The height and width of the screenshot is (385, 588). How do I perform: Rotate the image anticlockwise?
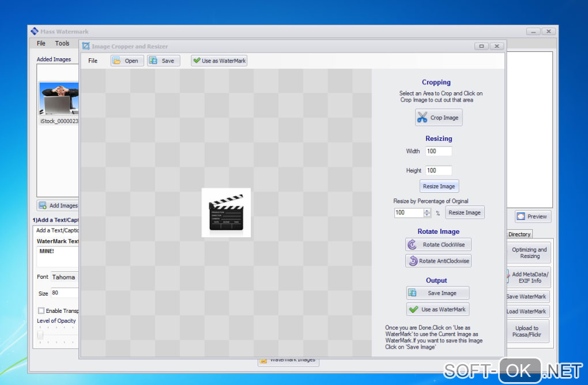click(x=438, y=261)
